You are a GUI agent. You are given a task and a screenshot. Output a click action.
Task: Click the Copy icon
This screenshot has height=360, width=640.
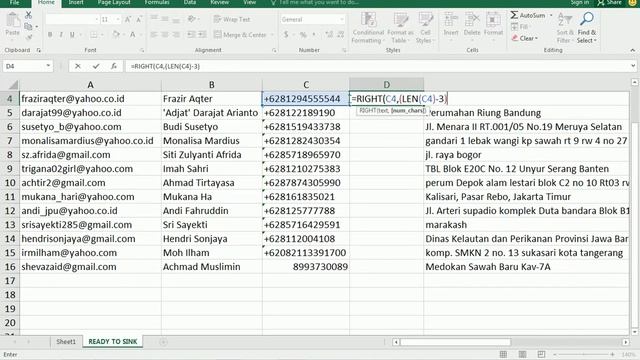28,27
